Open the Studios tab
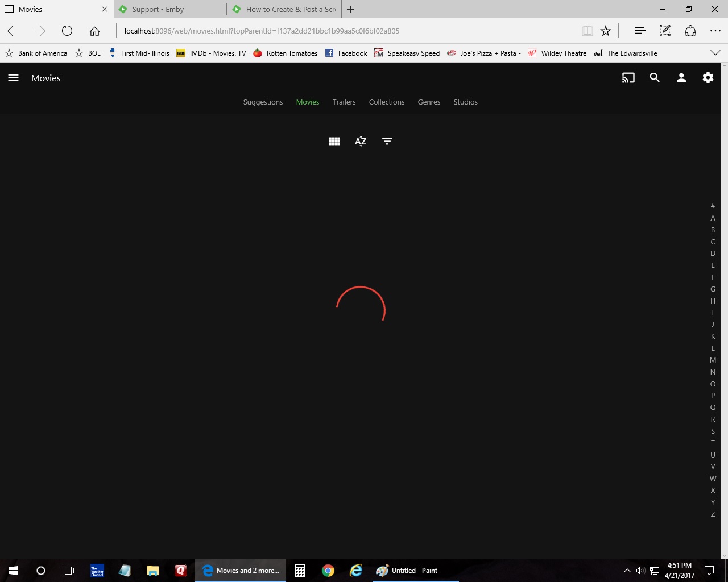 click(x=466, y=102)
